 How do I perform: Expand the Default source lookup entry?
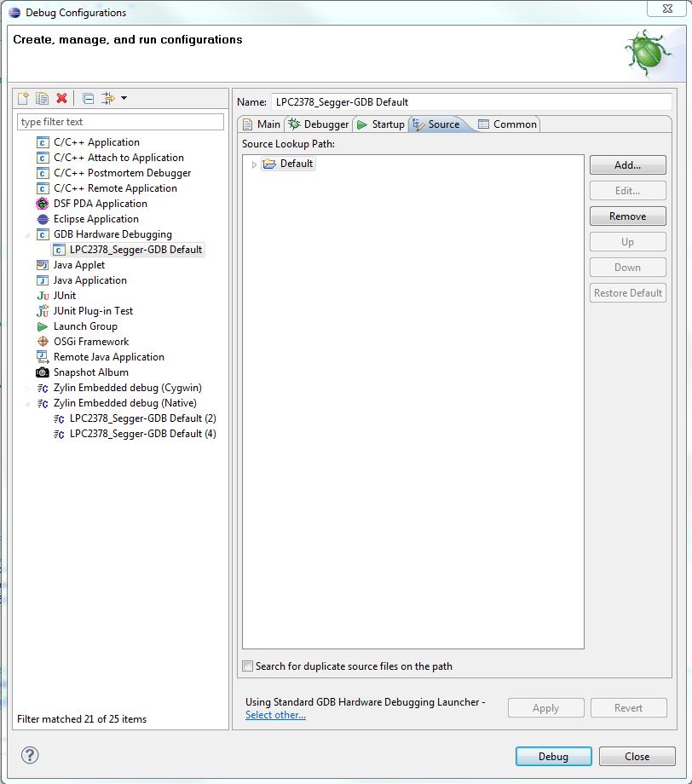pyautogui.click(x=254, y=164)
